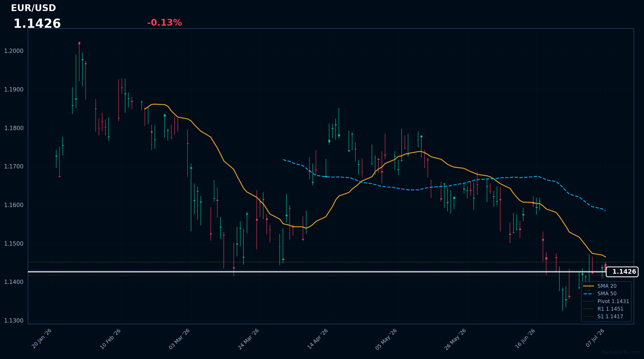Click the large 1.1426 price heading

(x=37, y=24)
